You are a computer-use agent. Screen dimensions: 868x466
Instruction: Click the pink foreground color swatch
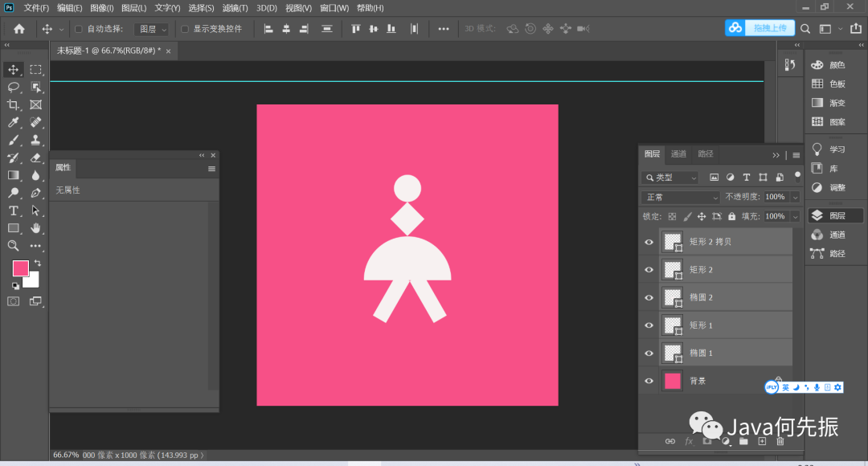click(20, 268)
